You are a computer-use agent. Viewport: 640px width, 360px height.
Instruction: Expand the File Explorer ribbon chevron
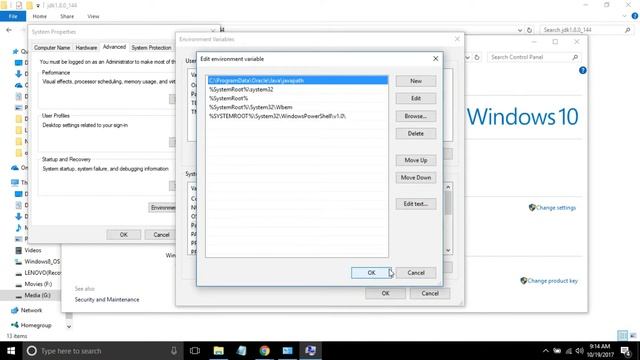624,16
